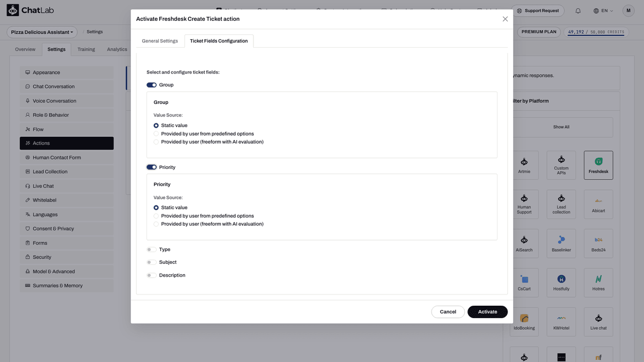Open a Support Request

coord(537,11)
